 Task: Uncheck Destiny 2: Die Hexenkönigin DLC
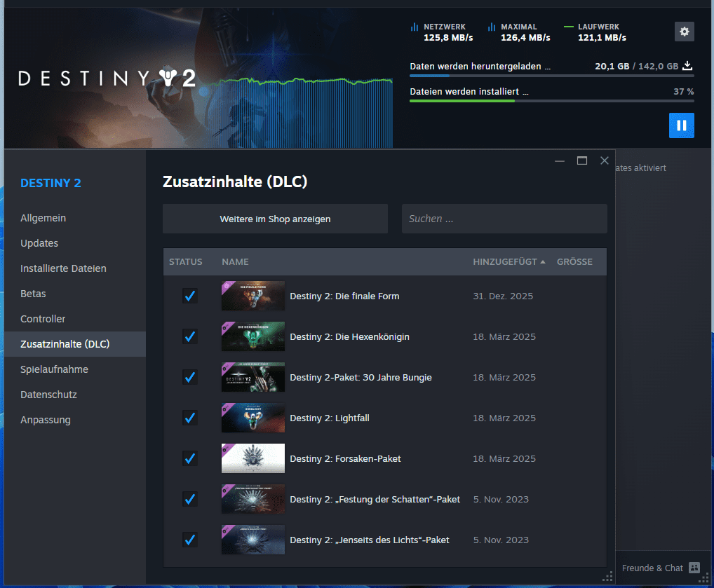[x=190, y=336]
